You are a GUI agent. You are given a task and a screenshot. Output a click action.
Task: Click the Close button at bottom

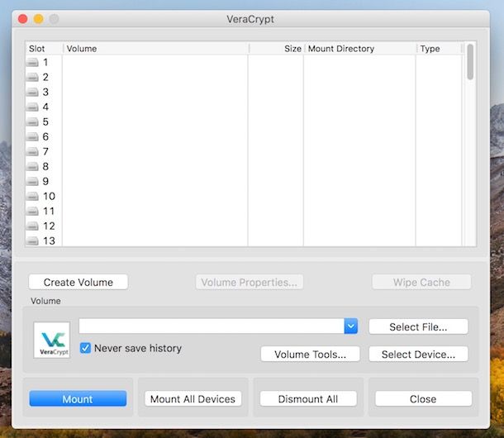(x=423, y=399)
